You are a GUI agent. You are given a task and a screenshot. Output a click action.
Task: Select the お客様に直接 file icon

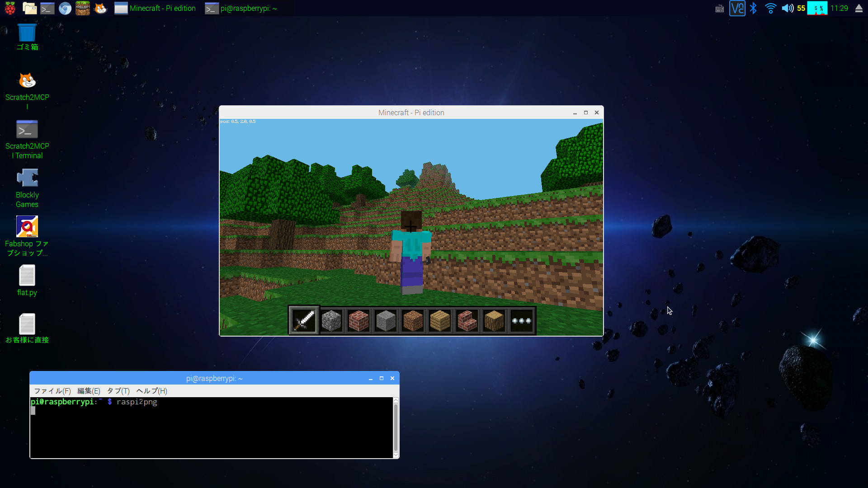tap(27, 328)
